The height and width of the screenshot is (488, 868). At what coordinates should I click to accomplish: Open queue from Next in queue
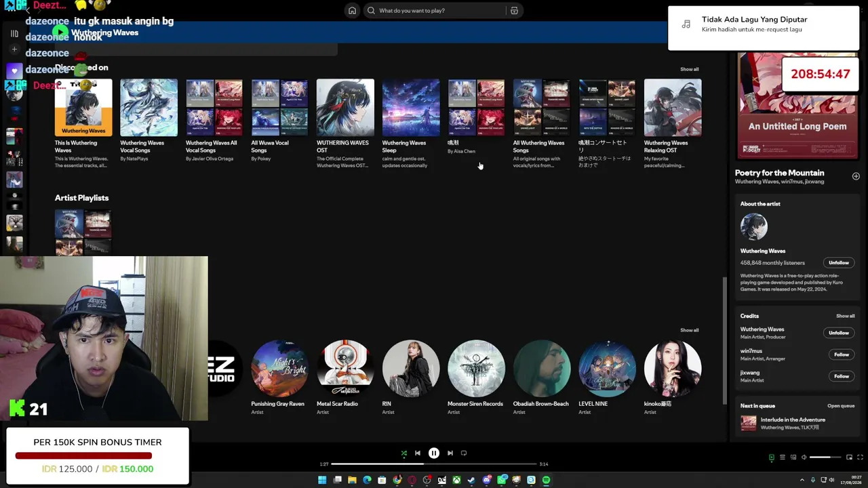[841, 406]
